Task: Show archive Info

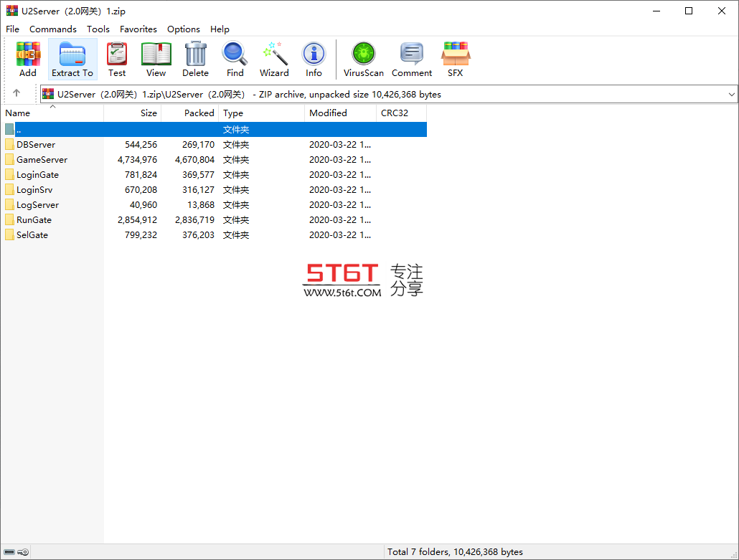Action: [314, 60]
